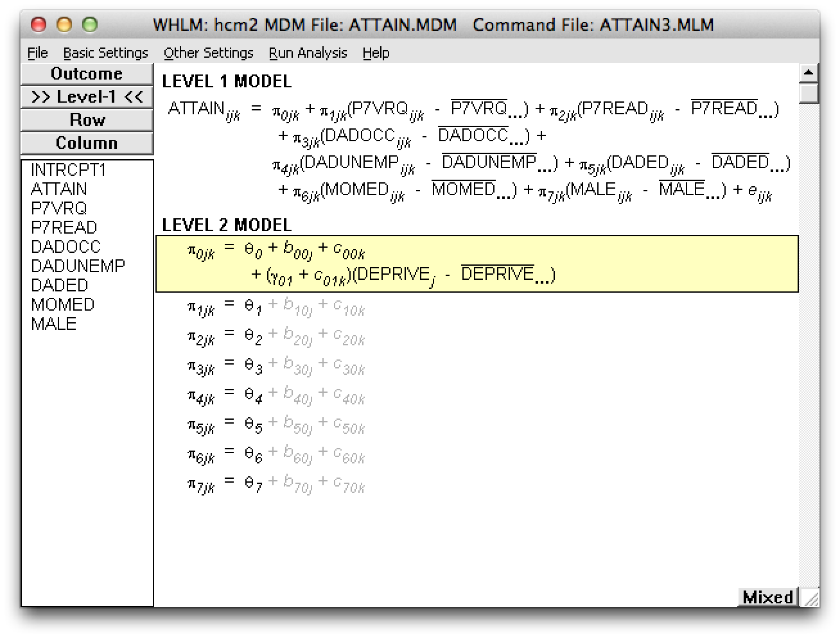The image size is (840, 638).
Task: Select the MOMED variable
Action: click(62, 304)
